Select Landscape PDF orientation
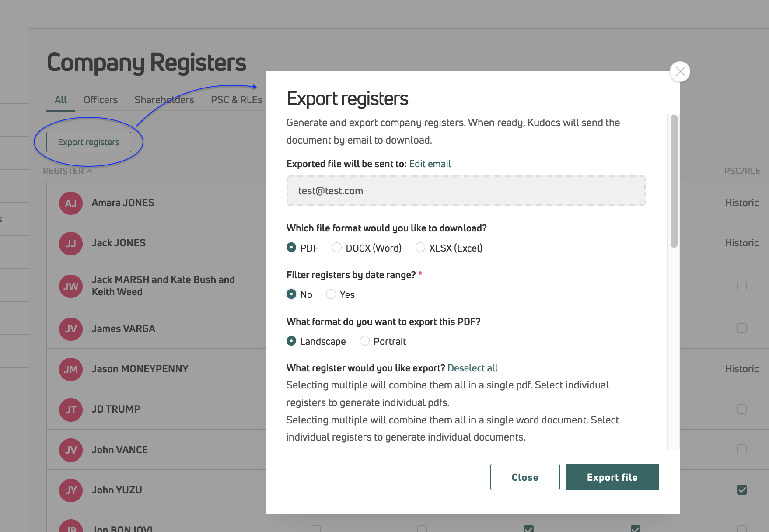The height and width of the screenshot is (532, 769). (x=291, y=341)
